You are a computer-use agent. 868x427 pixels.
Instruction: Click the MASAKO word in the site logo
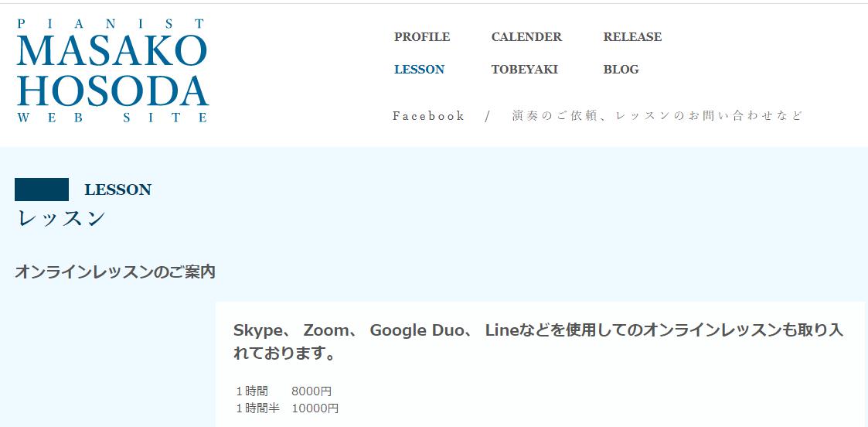coord(112,52)
